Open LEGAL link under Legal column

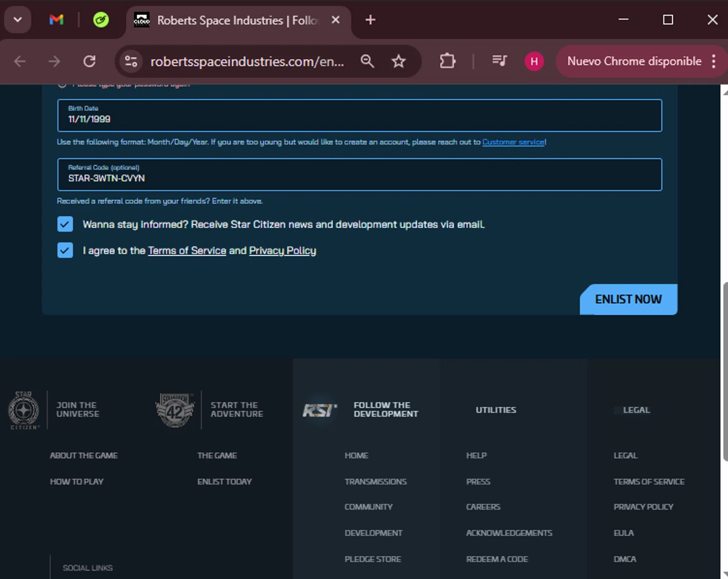[x=626, y=455]
